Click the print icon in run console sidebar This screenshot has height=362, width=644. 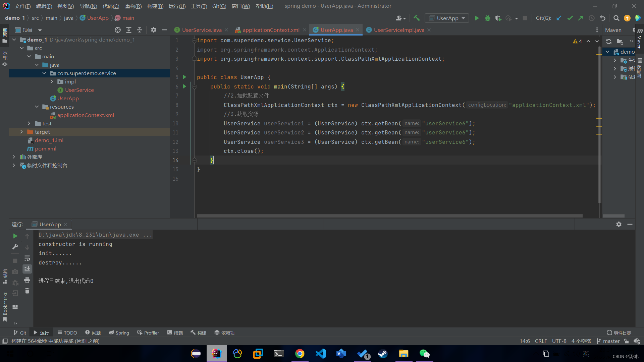[27, 280]
